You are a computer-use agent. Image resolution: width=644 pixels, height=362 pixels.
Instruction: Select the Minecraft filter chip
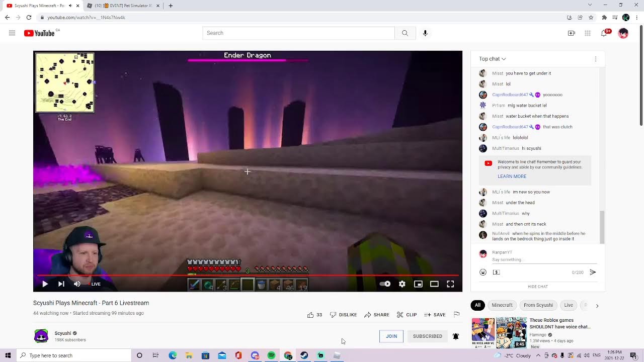click(x=502, y=305)
